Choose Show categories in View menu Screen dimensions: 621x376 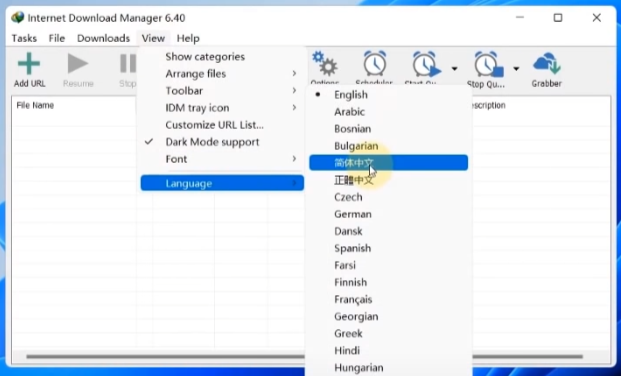(x=222, y=57)
